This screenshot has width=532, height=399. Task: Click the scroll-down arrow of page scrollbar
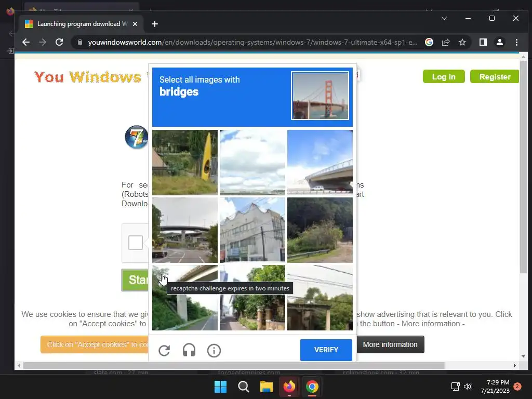(523, 356)
